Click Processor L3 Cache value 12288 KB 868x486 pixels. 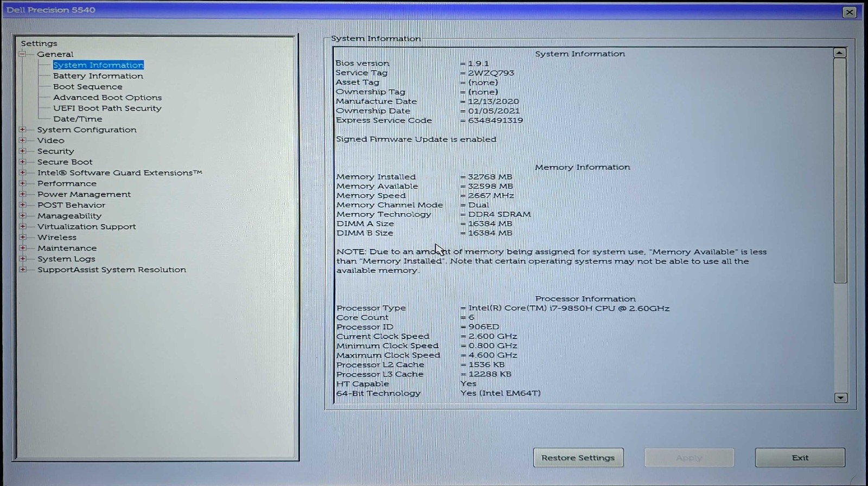[x=489, y=374]
